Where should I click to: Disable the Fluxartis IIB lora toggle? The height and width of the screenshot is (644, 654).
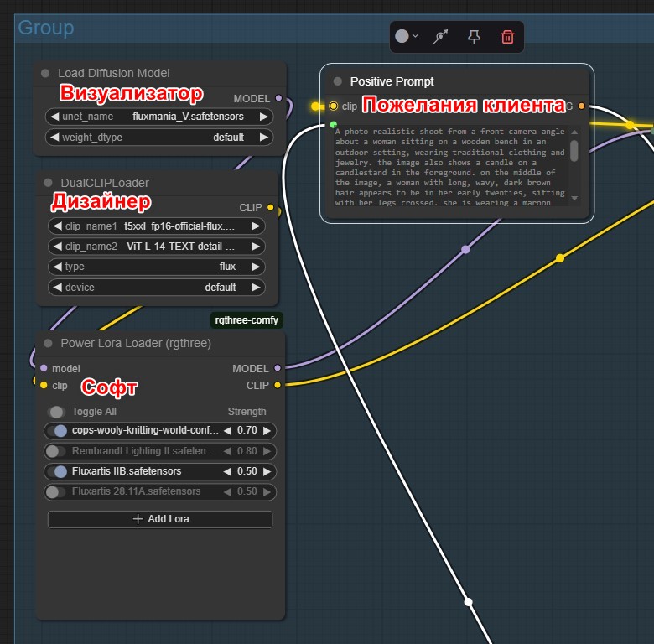57,471
